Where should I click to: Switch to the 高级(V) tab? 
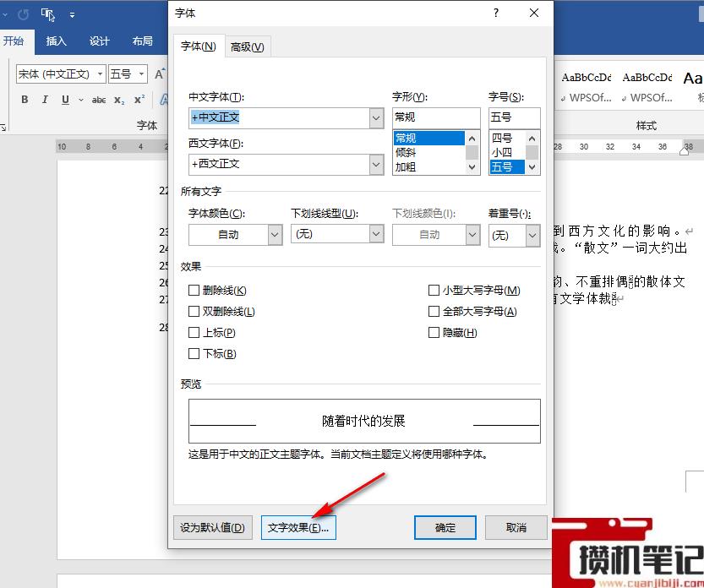point(248,46)
